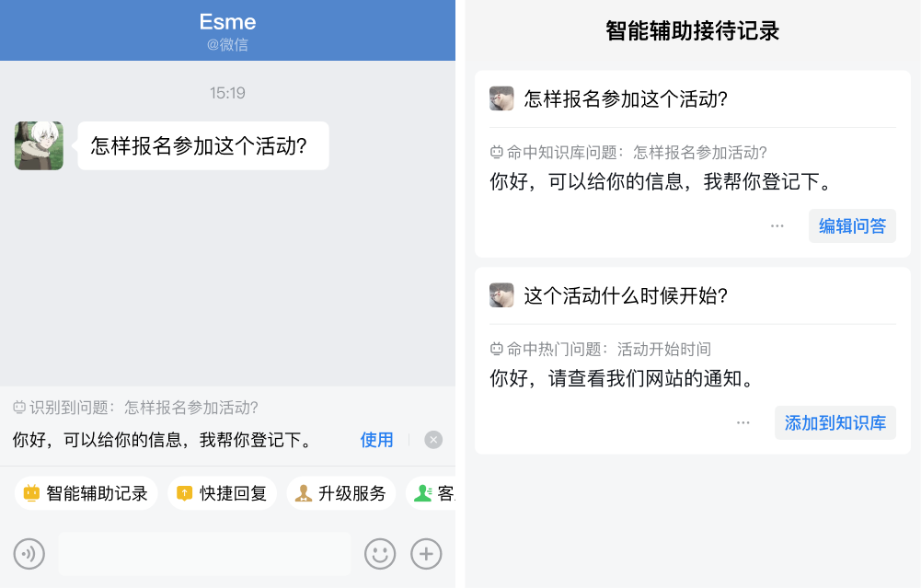Click the plus attachment icon
The image size is (921, 588).
tap(426, 554)
